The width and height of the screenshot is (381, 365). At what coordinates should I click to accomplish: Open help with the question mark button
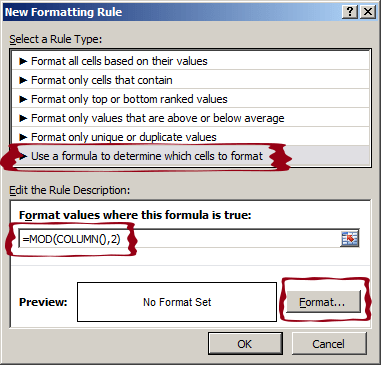pyautogui.click(x=350, y=12)
